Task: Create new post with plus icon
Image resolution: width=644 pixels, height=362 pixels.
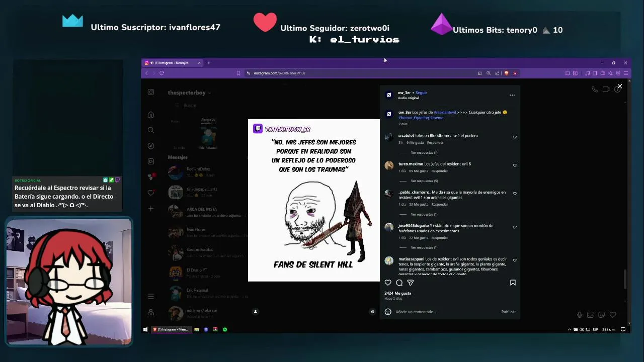Action: click(151, 209)
